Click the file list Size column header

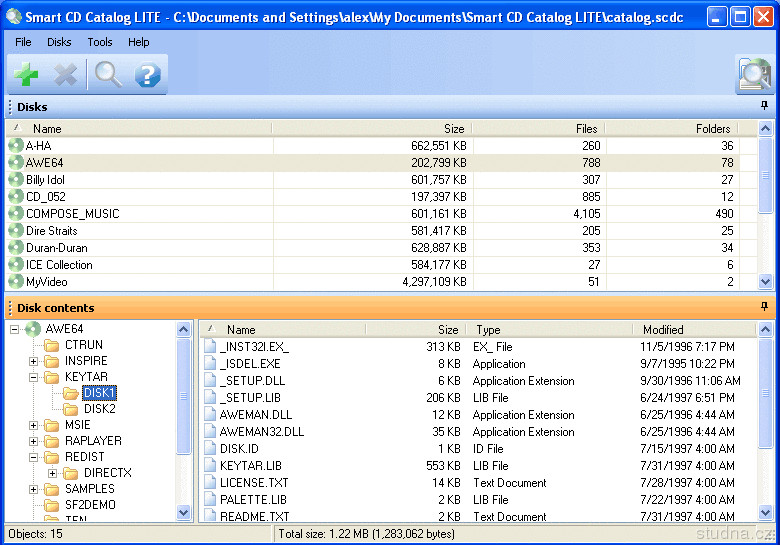pyautogui.click(x=416, y=330)
